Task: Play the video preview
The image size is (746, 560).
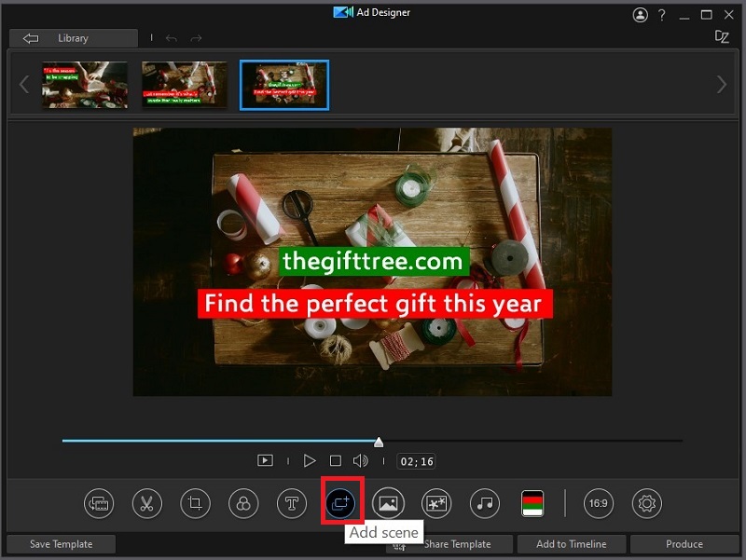Action: pyautogui.click(x=310, y=460)
